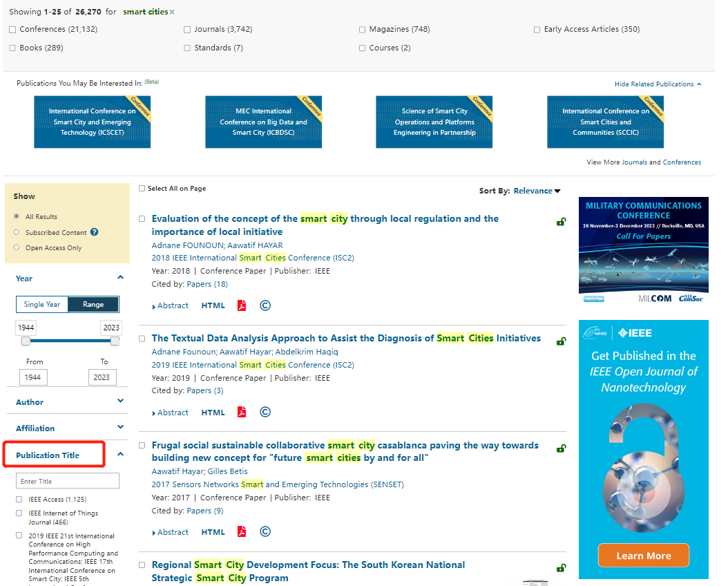
Task: Open Sort By Relevance dropdown
Action: [x=537, y=191]
